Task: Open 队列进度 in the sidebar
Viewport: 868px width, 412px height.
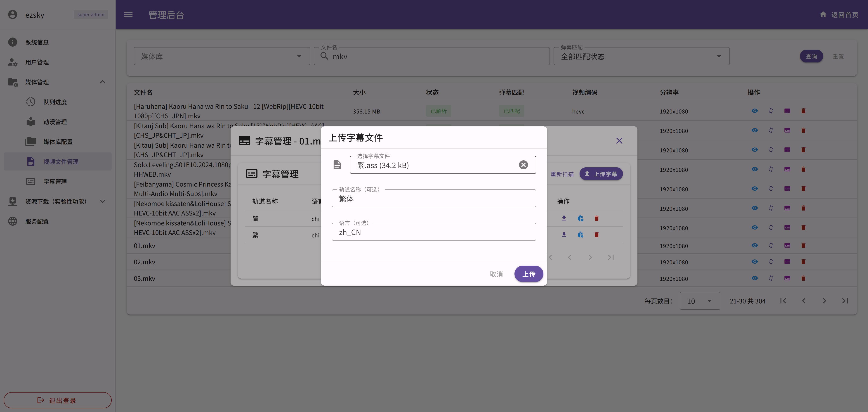Action: coord(55,102)
